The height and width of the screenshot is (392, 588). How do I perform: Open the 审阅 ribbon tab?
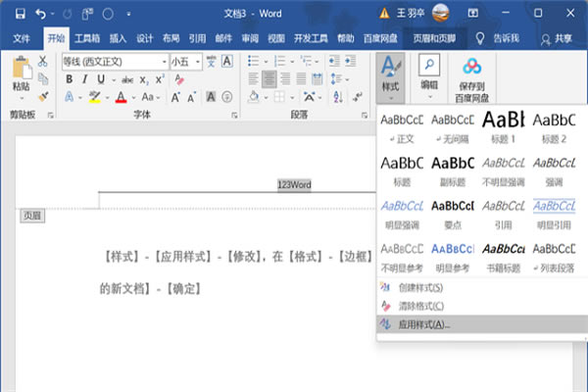[x=250, y=38]
